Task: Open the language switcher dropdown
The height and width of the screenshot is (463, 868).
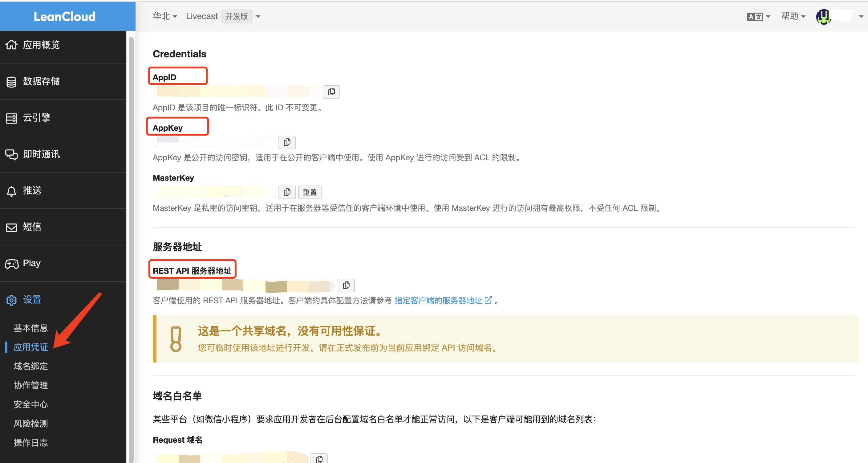Action: click(x=758, y=17)
